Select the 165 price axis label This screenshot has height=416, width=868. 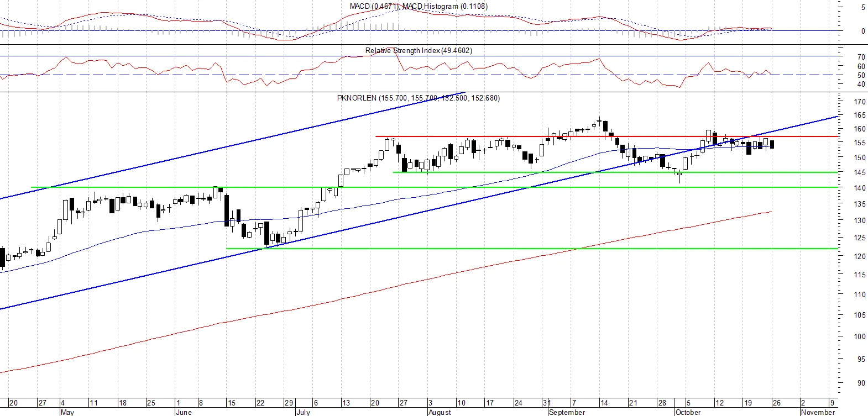click(x=860, y=115)
